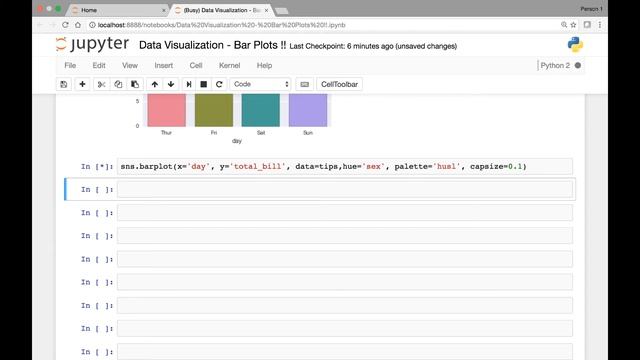
Task: Run cell and select below icon
Action: click(x=189, y=84)
